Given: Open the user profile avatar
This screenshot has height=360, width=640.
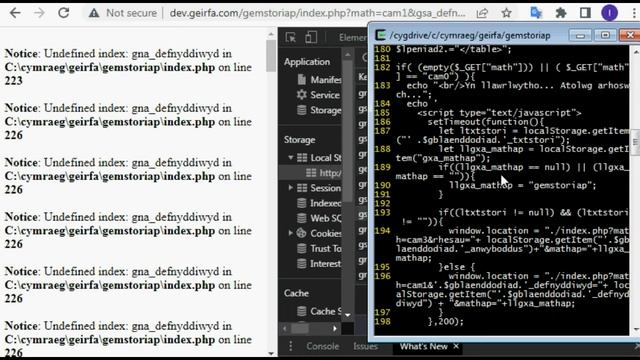Looking at the screenshot, I should click(609, 13).
